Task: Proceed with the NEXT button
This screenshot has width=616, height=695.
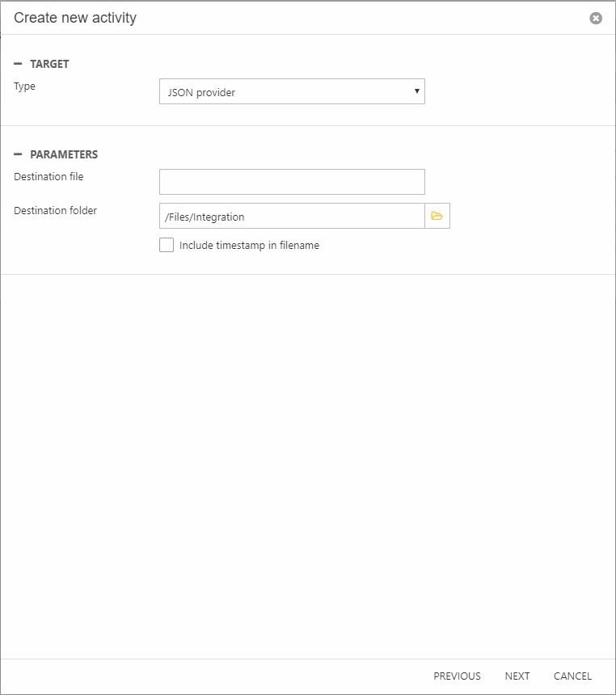Action: pyautogui.click(x=517, y=676)
